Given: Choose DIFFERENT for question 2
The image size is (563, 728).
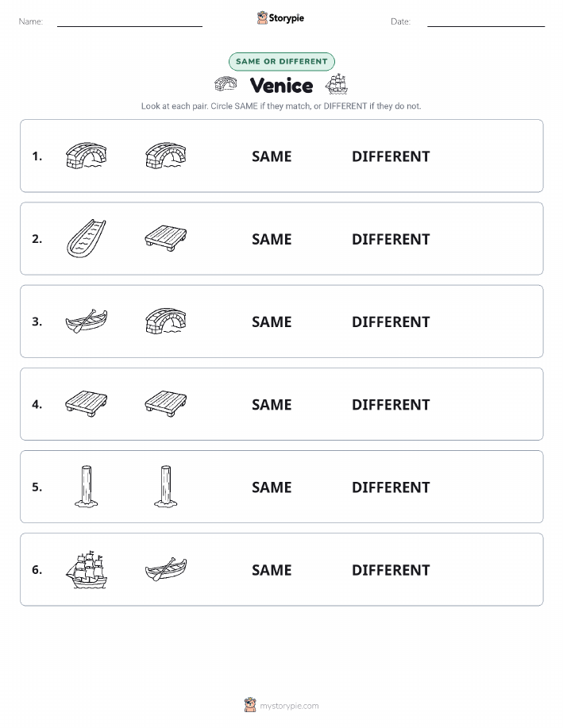Looking at the screenshot, I should click(x=391, y=239).
